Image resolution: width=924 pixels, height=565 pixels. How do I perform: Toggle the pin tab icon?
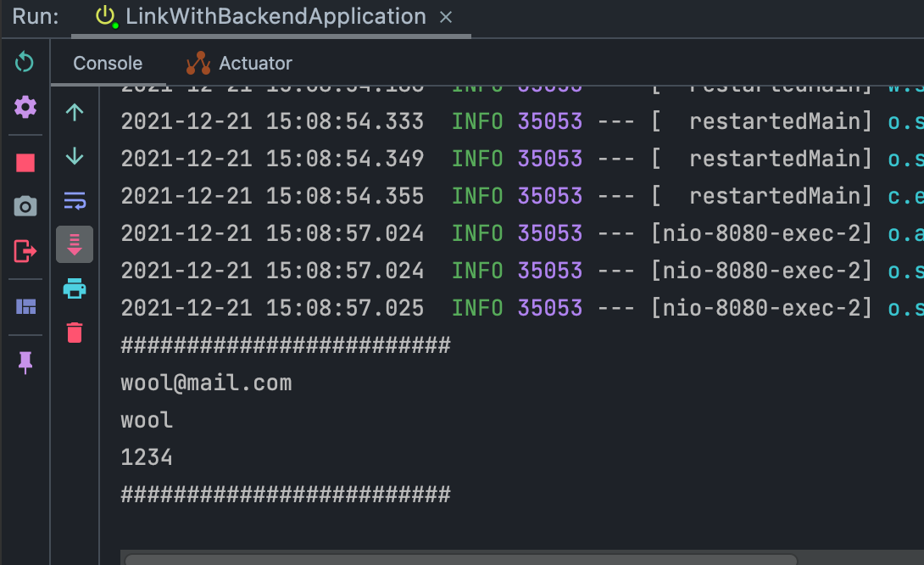tap(25, 363)
